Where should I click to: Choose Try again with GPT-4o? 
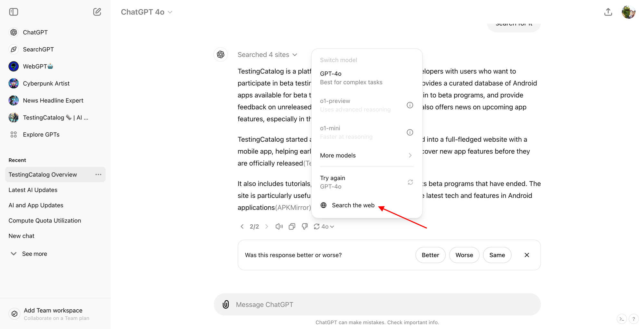[367, 182]
